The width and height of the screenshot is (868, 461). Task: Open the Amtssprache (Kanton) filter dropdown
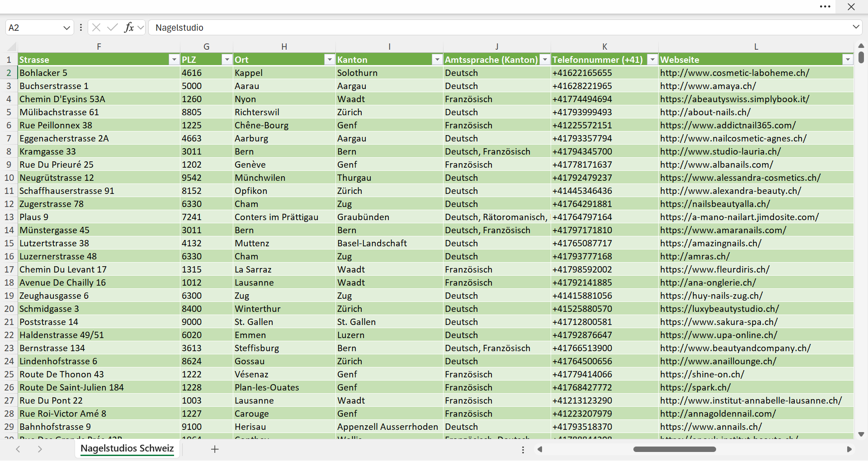(x=545, y=60)
